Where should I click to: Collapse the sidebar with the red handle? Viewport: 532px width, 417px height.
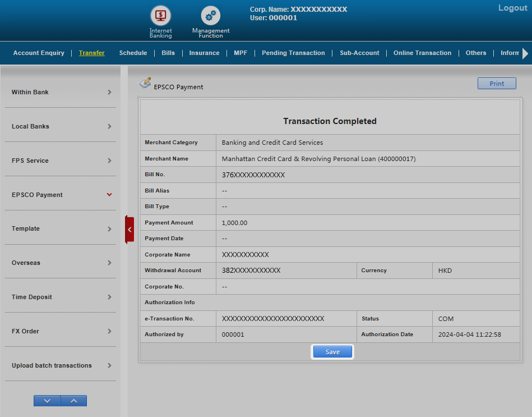coord(129,229)
